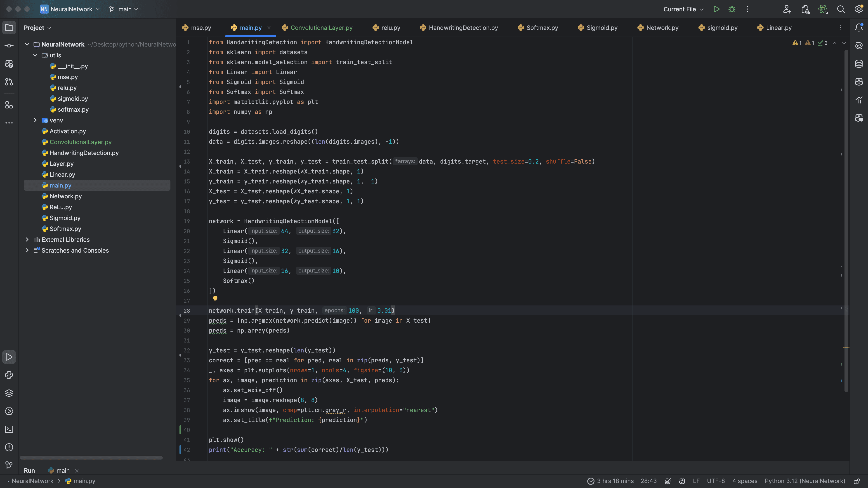Open the Run tool window icon
Screen dimensions: 868x488
9,357
